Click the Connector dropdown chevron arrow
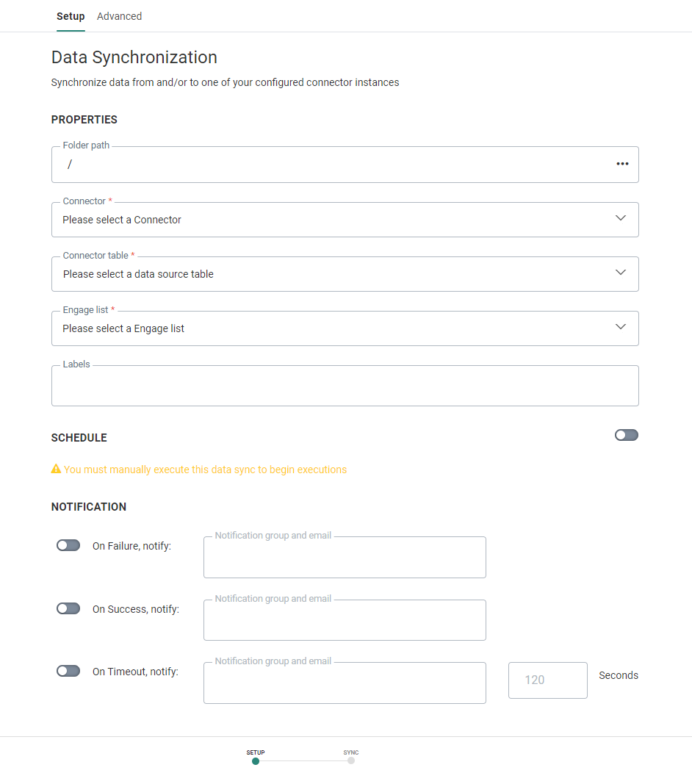The width and height of the screenshot is (692, 784). [x=621, y=218]
